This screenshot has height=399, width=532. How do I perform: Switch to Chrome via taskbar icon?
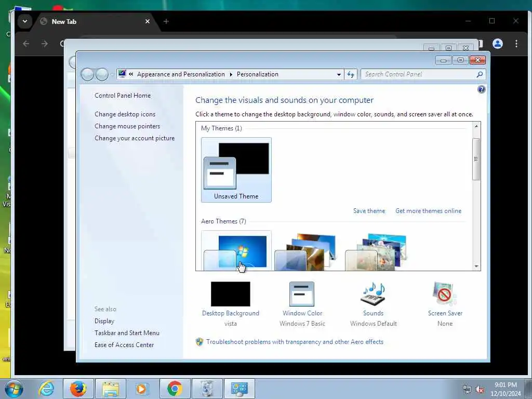[x=175, y=389]
